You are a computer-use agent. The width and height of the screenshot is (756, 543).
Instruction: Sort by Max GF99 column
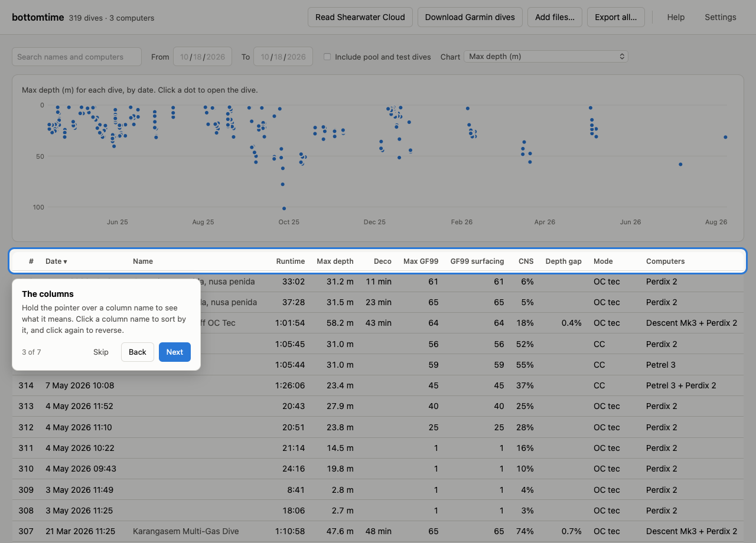(x=421, y=261)
